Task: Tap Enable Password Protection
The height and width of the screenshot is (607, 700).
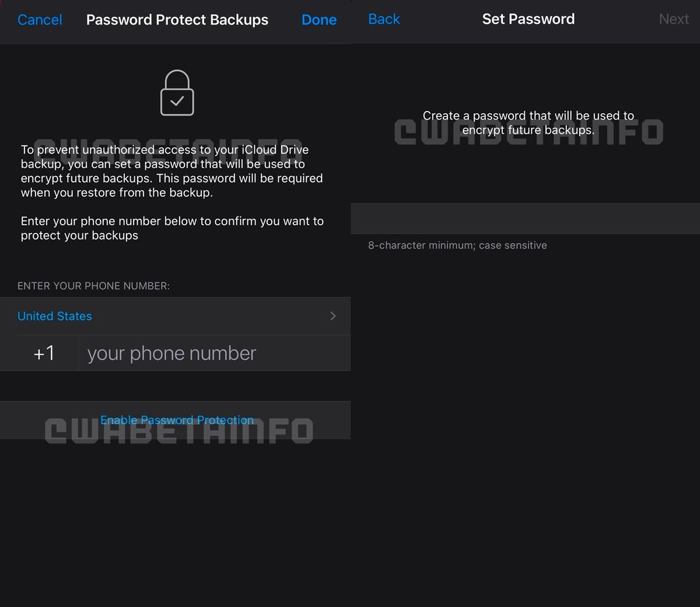Action: click(177, 420)
